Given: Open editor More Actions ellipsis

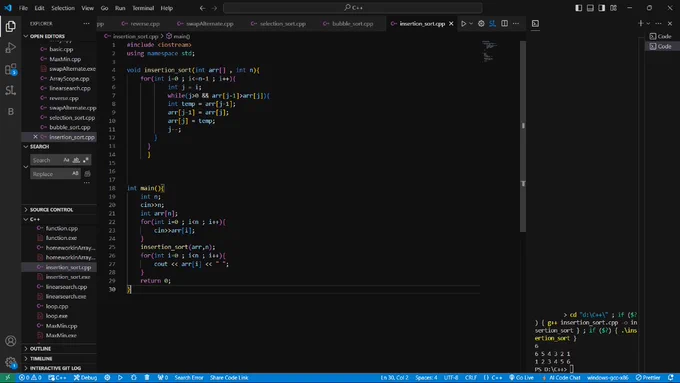Looking at the screenshot, I should click(x=516, y=23).
